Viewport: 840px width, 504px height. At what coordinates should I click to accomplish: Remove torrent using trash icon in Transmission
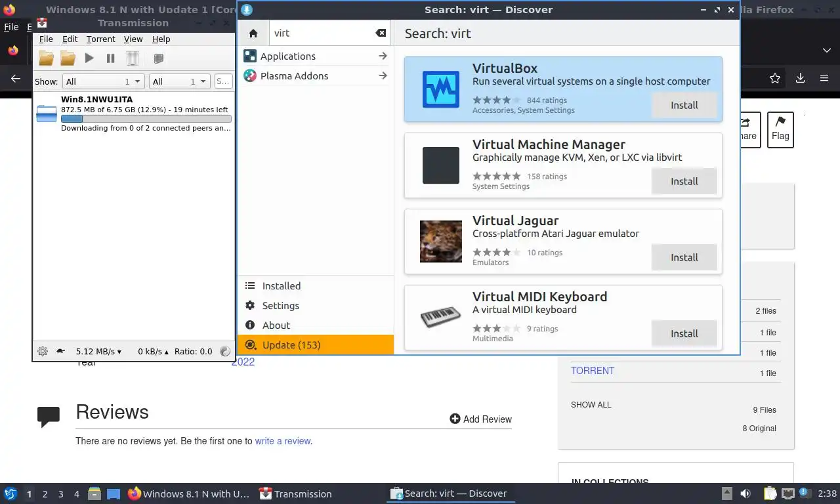pos(133,58)
